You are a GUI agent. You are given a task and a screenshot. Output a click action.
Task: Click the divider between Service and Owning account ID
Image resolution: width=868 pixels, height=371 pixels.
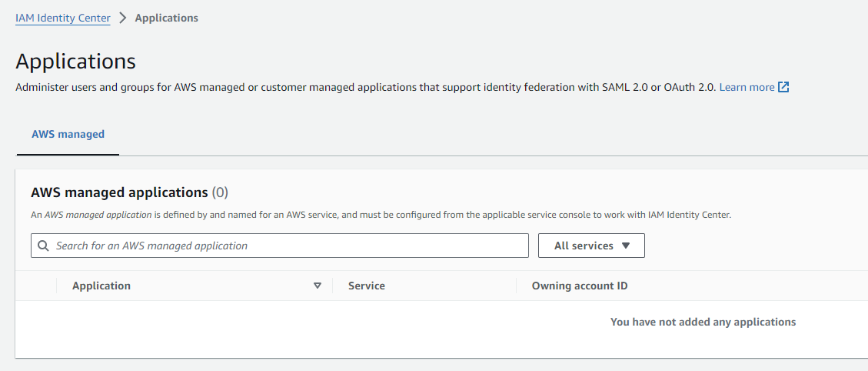pos(516,286)
